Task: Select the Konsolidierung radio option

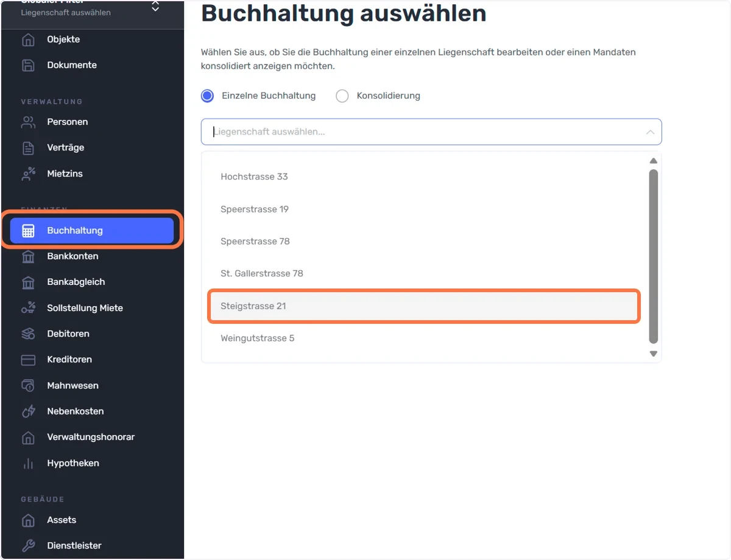Action: click(x=342, y=96)
